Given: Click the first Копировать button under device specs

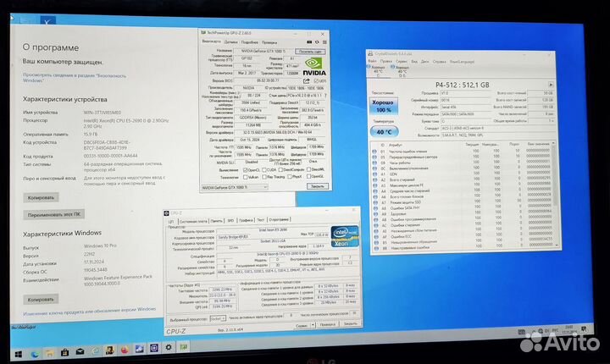Looking at the screenshot, I should 41,197.
